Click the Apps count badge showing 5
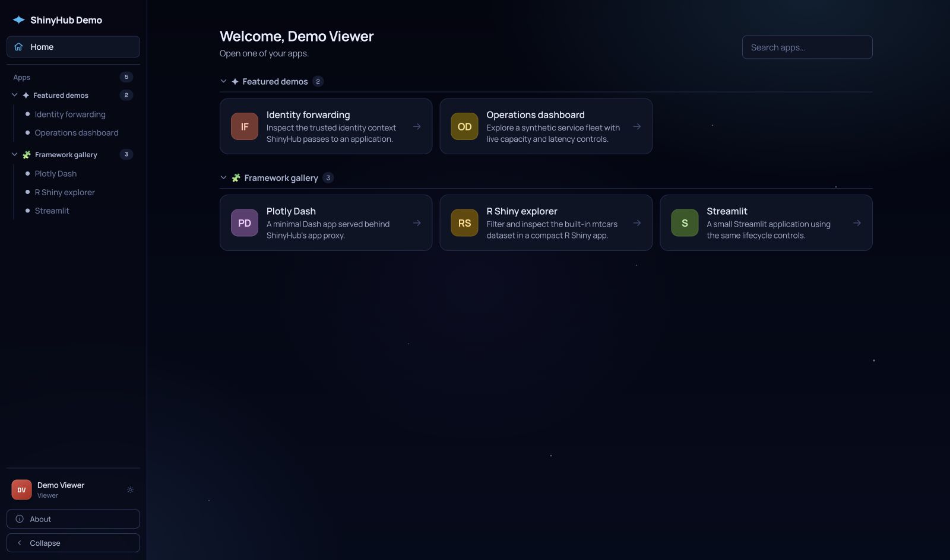The image size is (950, 560). click(x=126, y=77)
